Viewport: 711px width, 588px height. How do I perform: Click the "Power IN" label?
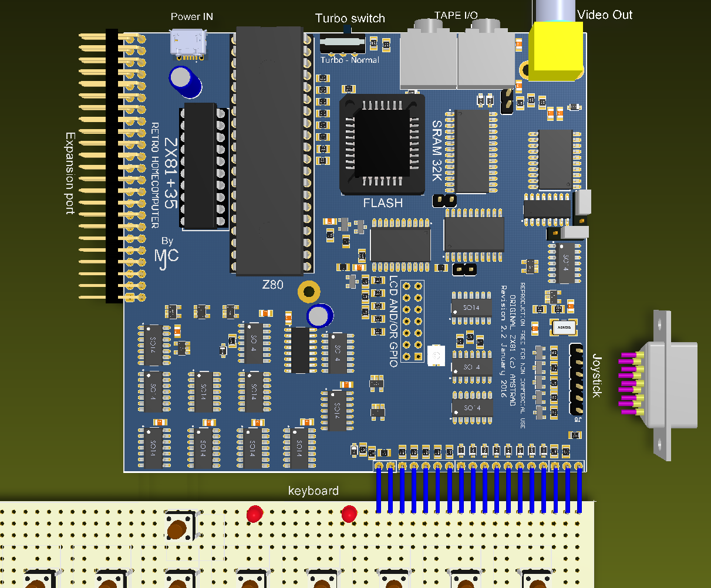(x=192, y=16)
